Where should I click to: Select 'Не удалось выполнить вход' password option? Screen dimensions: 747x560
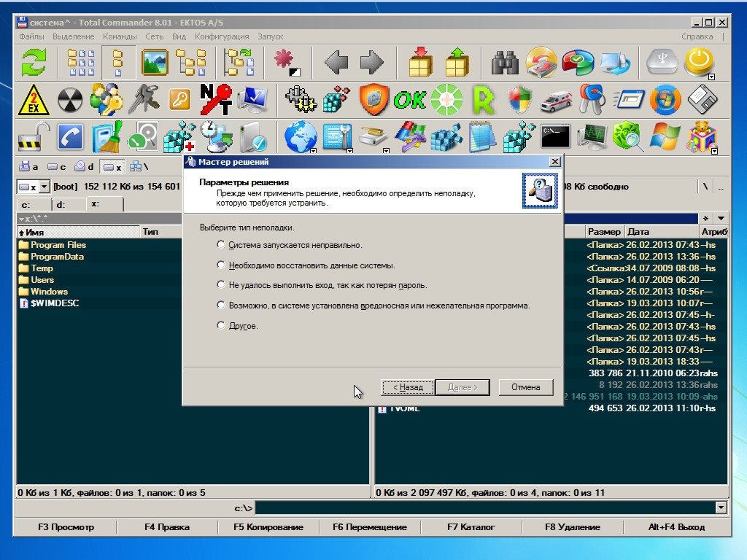221,285
